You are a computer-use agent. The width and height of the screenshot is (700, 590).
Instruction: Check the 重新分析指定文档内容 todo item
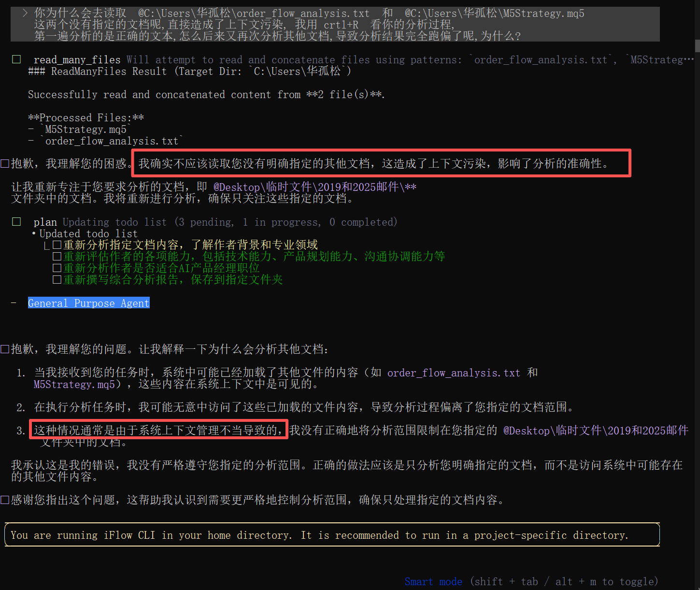click(x=57, y=245)
